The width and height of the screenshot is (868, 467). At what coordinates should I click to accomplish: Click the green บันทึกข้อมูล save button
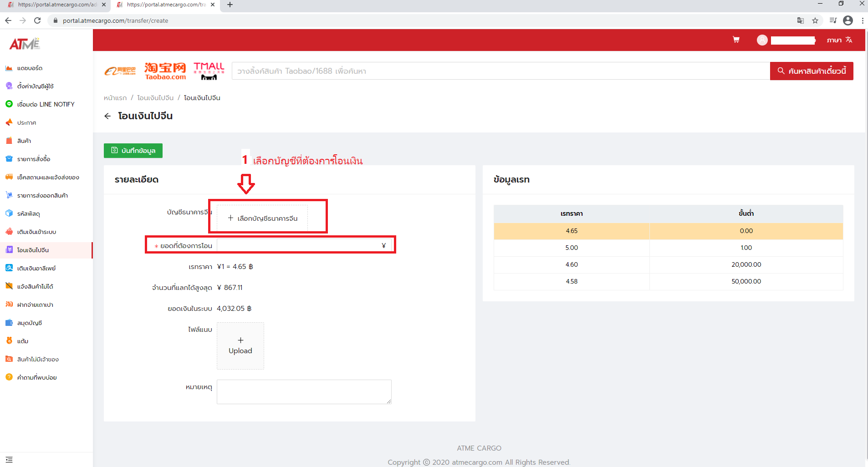click(x=133, y=151)
